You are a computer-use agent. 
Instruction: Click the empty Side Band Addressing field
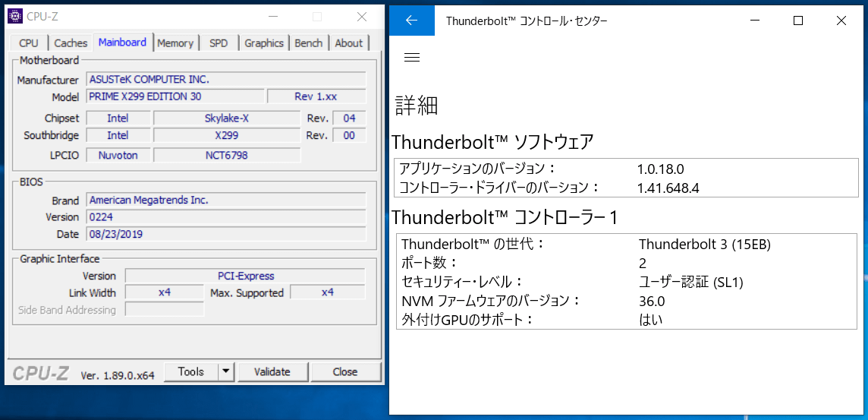[165, 309]
